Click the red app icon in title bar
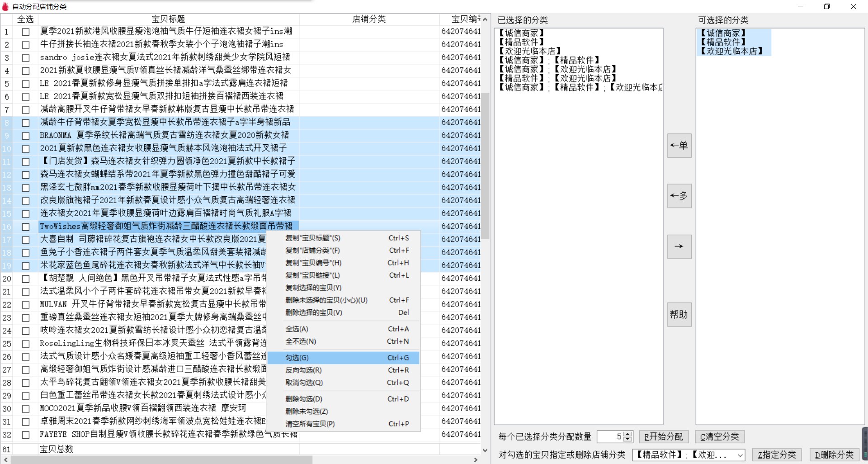 pyautogui.click(x=5, y=6)
